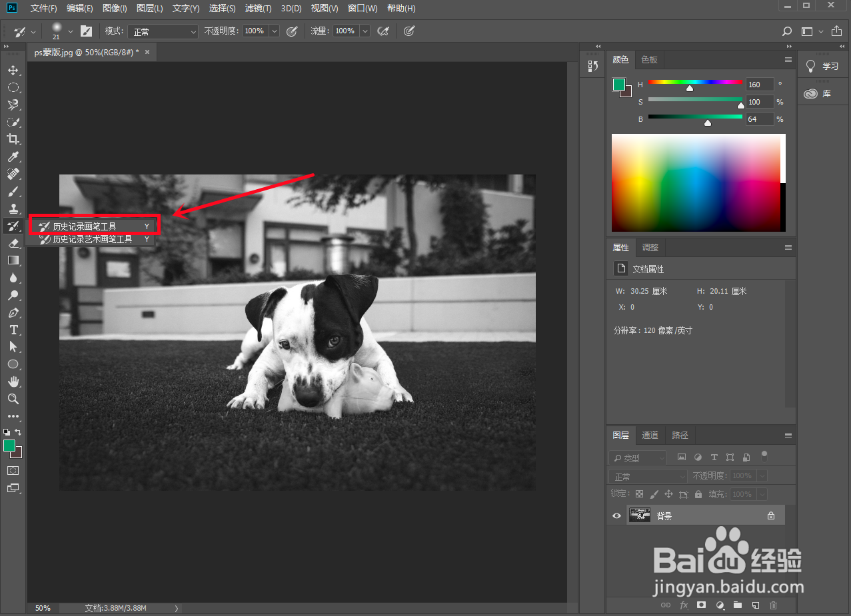Select the Spot Healing Brush tool
The width and height of the screenshot is (851, 616).
pos(13,174)
